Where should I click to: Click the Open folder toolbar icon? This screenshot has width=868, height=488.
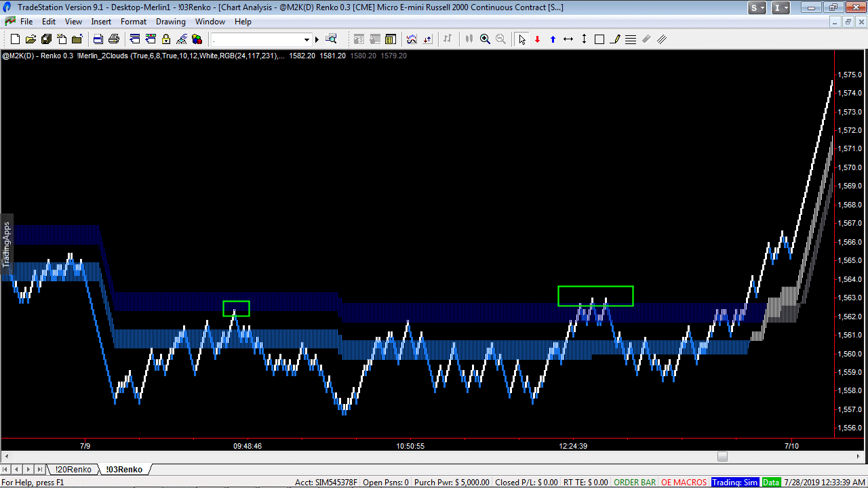(31, 39)
